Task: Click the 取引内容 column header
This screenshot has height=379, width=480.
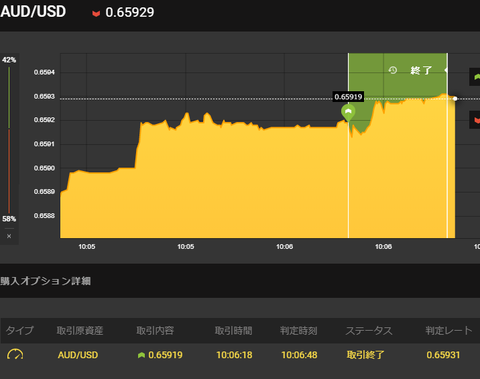Action: [x=155, y=331]
